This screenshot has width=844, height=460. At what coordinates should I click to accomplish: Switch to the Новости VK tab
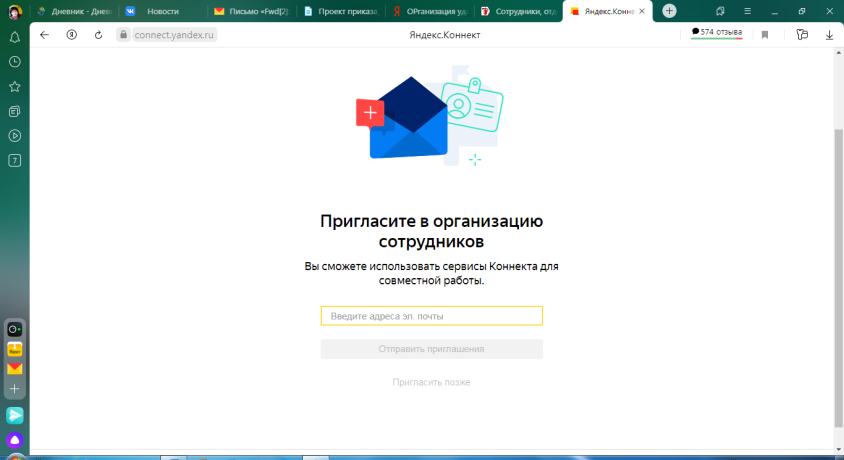click(x=161, y=11)
